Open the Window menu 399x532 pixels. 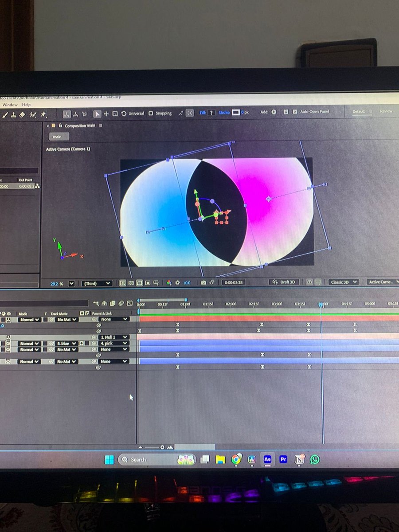10,105
